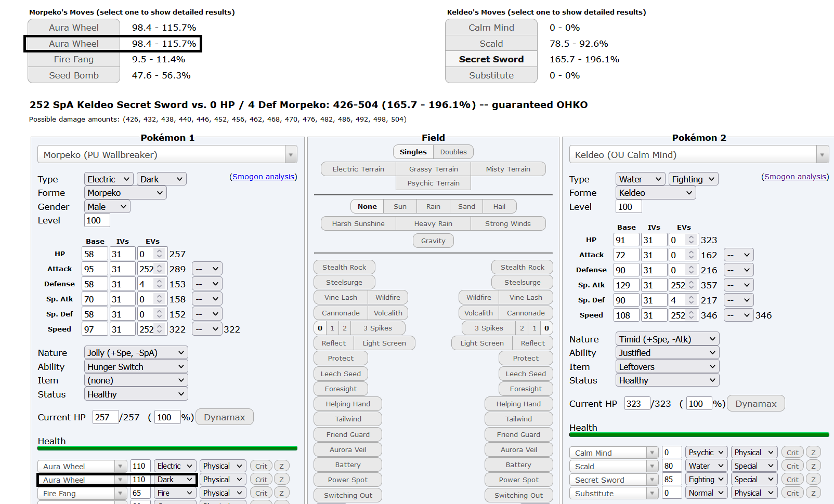
Task: Open the Morpeko (PU Wallbreaker) set selector
Action: click(167, 155)
